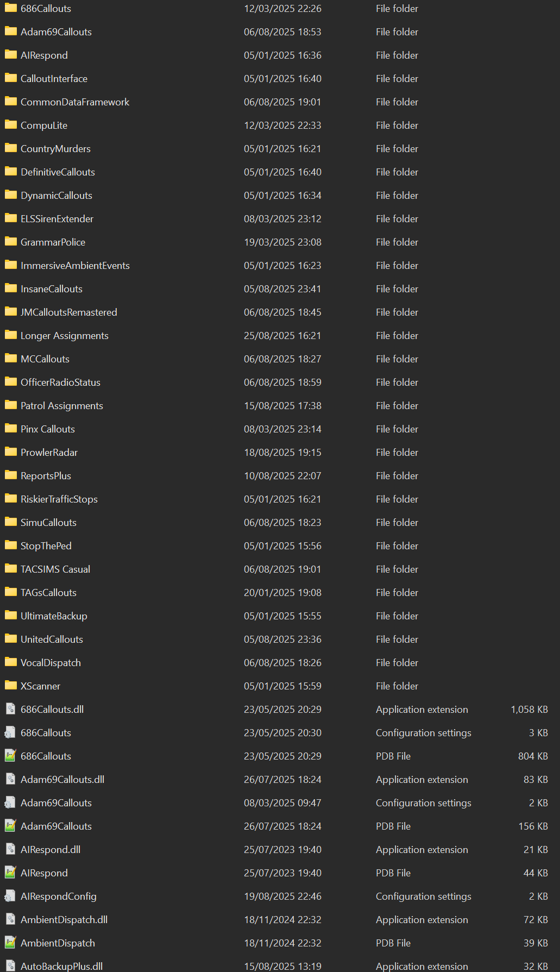The height and width of the screenshot is (972, 560).
Task: Select the Adam69Callouts.dll file icon
Action: [x=10, y=779]
